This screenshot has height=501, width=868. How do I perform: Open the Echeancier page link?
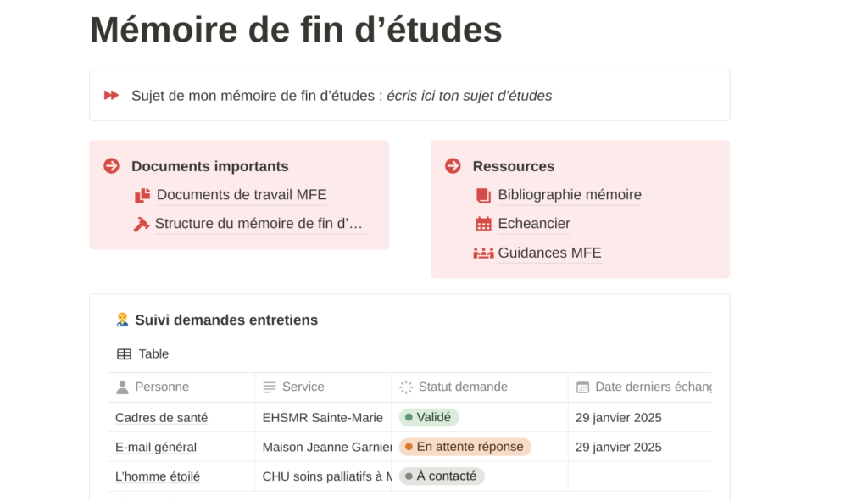click(x=534, y=224)
